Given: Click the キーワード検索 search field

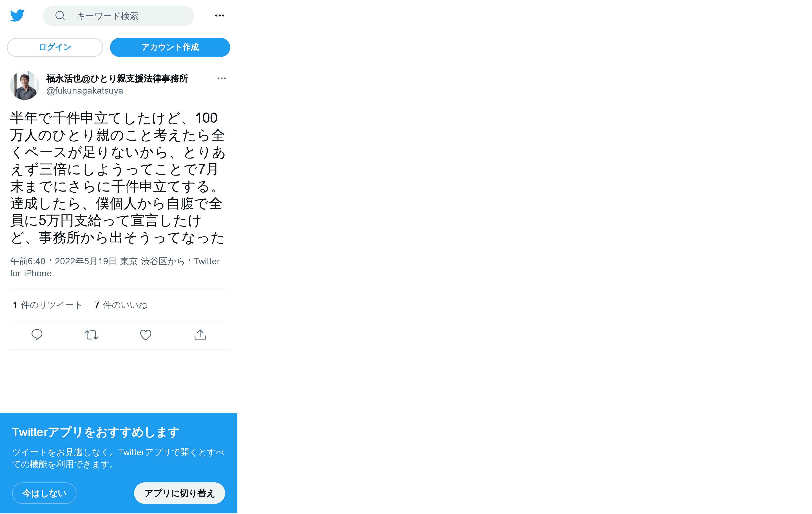Looking at the screenshot, I should pyautogui.click(x=119, y=16).
